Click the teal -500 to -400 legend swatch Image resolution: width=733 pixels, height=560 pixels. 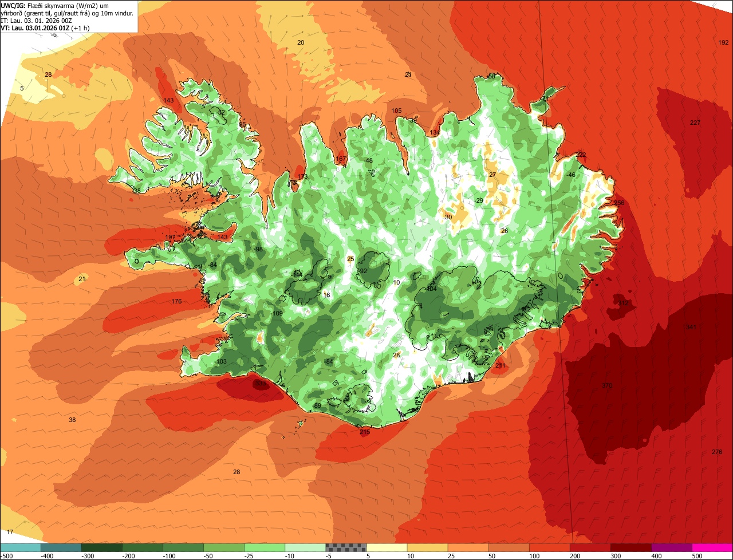tap(21, 547)
